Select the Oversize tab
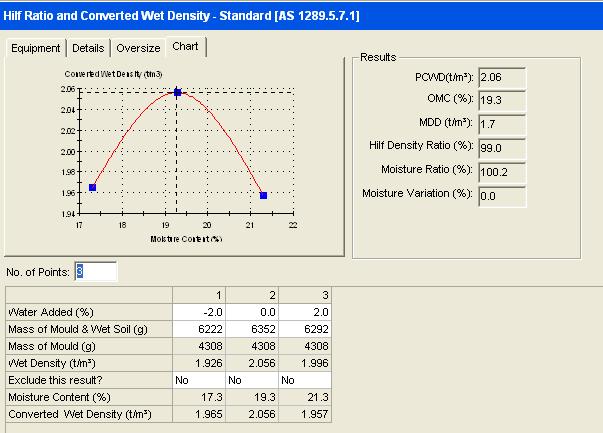Image resolution: width=603 pixels, height=433 pixels. (x=138, y=48)
